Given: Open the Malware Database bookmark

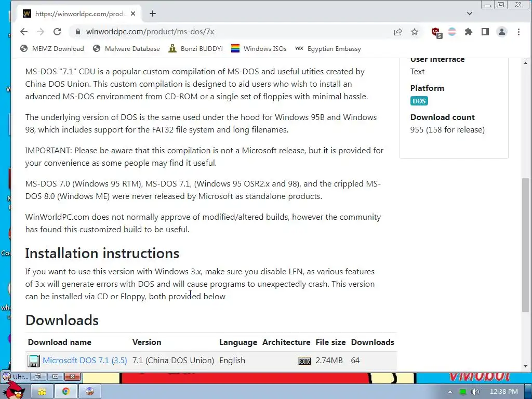Looking at the screenshot, I should [126, 48].
